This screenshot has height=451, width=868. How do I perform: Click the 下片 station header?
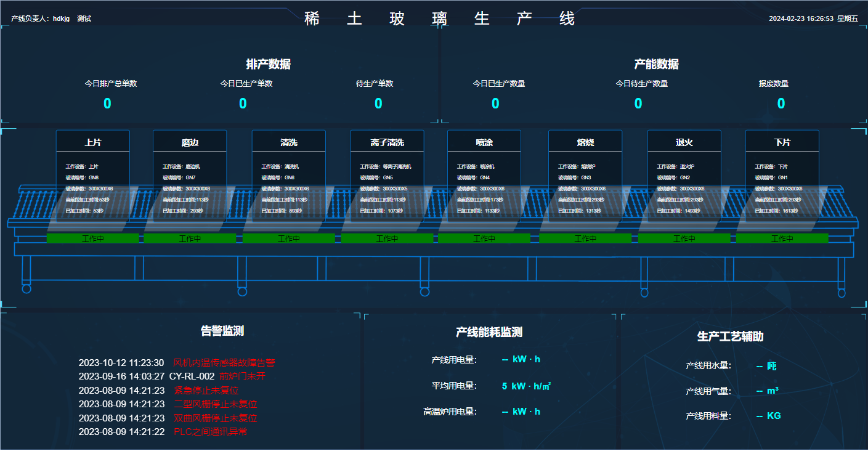782,142
